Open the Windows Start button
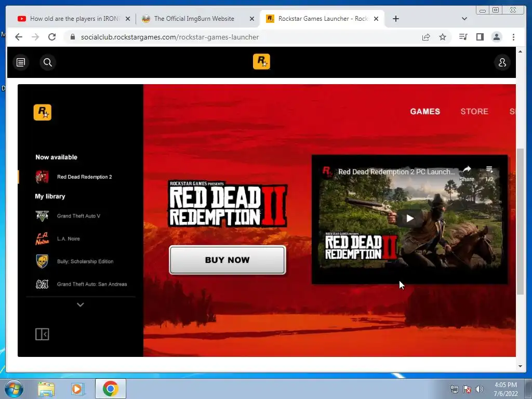This screenshot has width=532, height=399. point(14,389)
